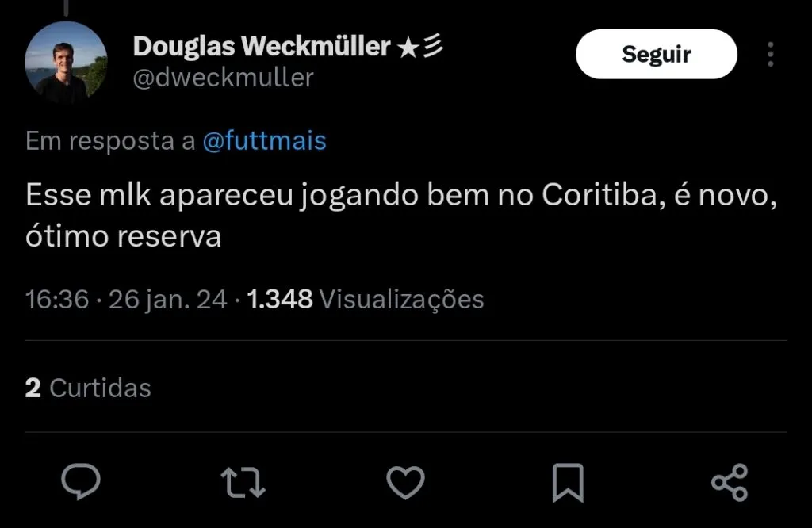
Task: Click the display name Douglas Weckmüller
Action: click(x=262, y=47)
